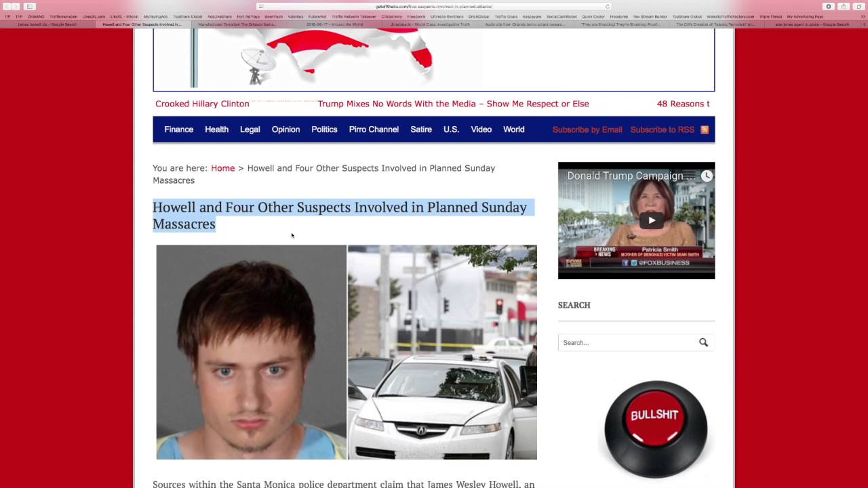Click the watch later clock icon
The image size is (868, 488).
tap(707, 176)
